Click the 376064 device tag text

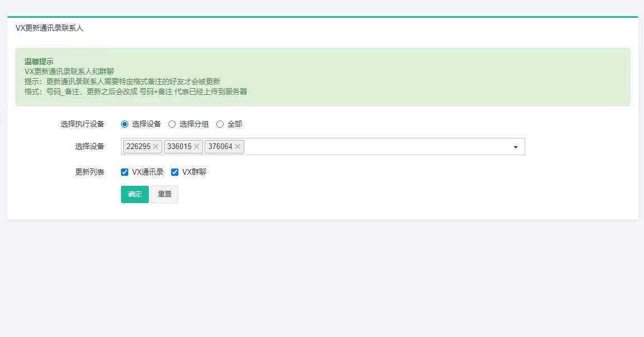pos(220,147)
